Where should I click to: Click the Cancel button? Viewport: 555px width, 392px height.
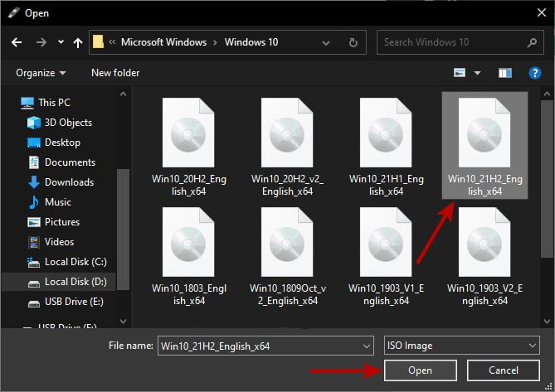point(503,370)
